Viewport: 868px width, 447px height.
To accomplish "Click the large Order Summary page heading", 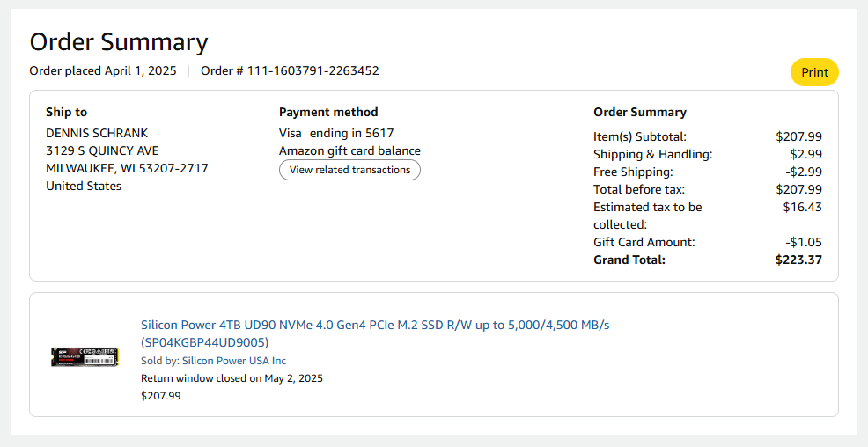I will click(x=119, y=42).
